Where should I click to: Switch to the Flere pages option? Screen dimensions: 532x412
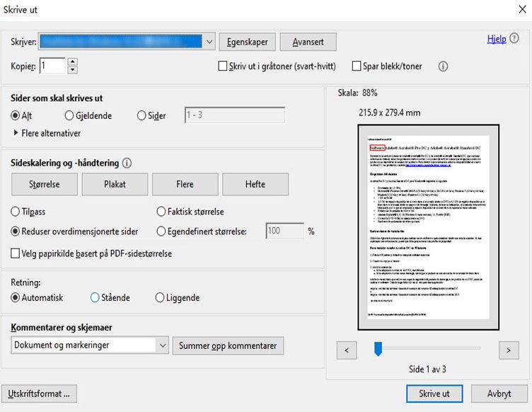point(185,184)
